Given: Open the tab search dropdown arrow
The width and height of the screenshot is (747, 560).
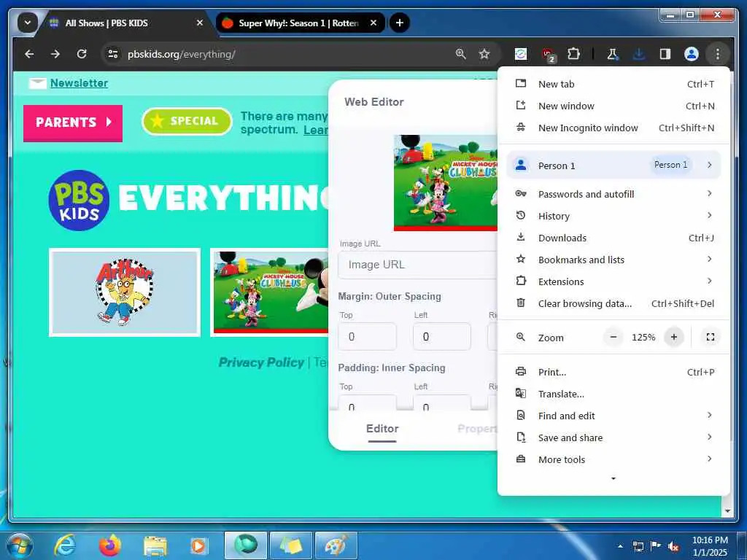Looking at the screenshot, I should tap(28, 23).
